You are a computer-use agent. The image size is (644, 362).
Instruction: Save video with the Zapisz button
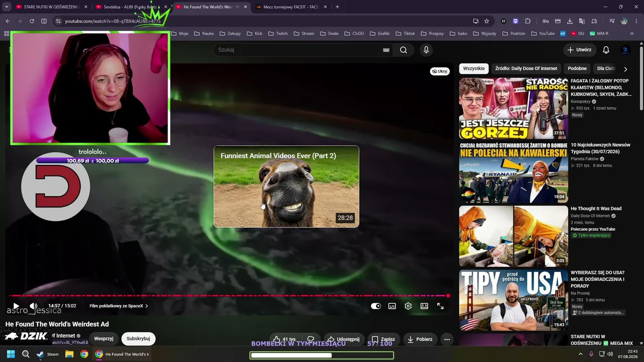click(x=383, y=339)
